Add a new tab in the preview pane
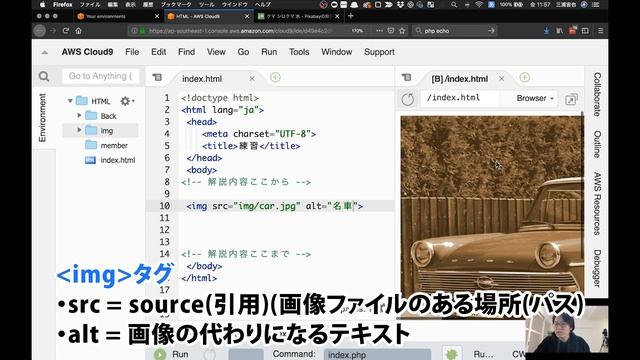The image size is (640, 360). click(x=524, y=77)
